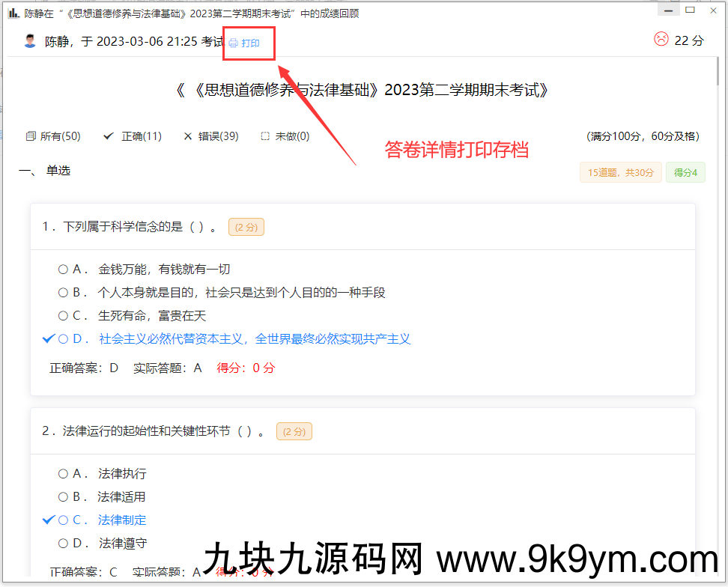Viewport: 728px width, 587px height.
Task: Click the X icon beside 错误(39)
Action: pos(188,136)
